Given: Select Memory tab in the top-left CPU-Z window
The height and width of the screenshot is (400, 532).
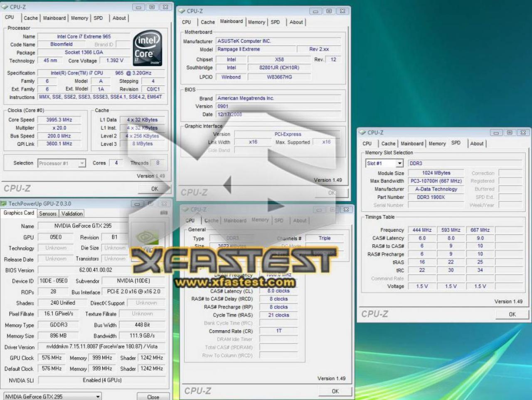Looking at the screenshot, I should [79, 18].
